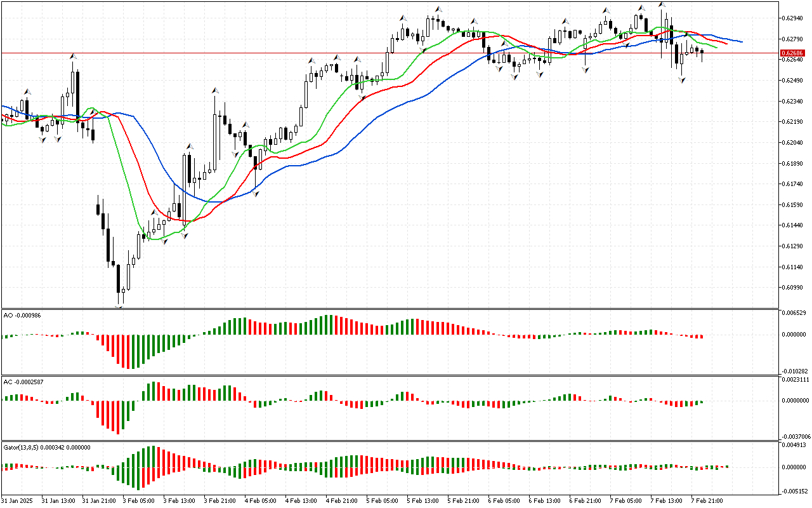This screenshot has width=812, height=508.
Task: Select the 3 Feb 21:00 time label
Action: tap(219, 500)
